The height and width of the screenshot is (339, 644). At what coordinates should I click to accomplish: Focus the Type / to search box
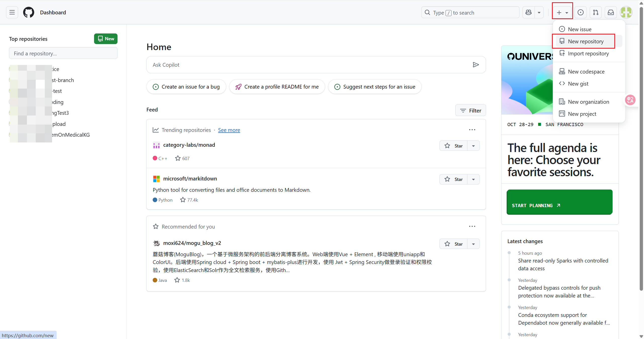point(470,12)
